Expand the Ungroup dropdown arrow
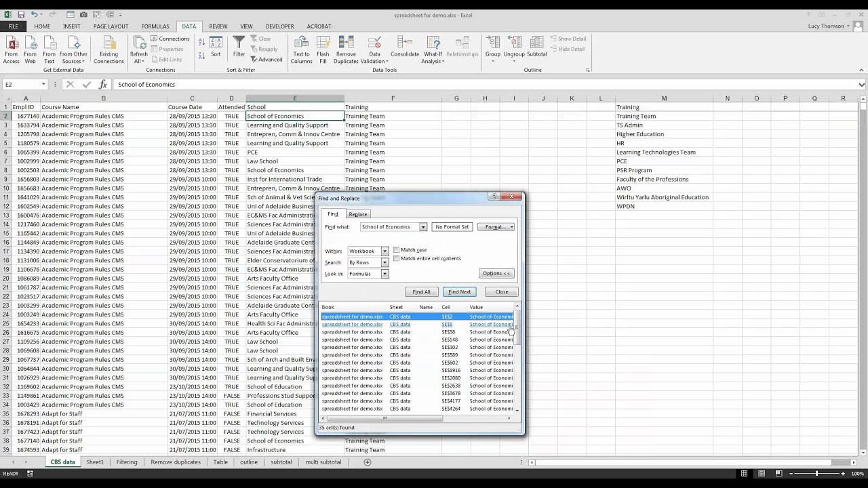 point(514,61)
